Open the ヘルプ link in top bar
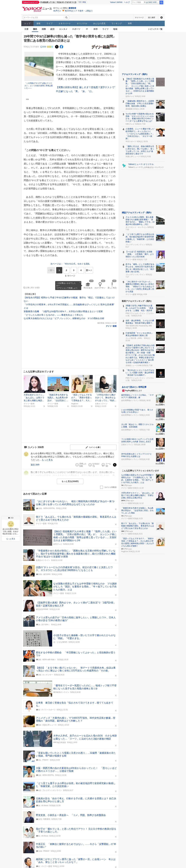The width and height of the screenshot is (186, 868). 127,2
